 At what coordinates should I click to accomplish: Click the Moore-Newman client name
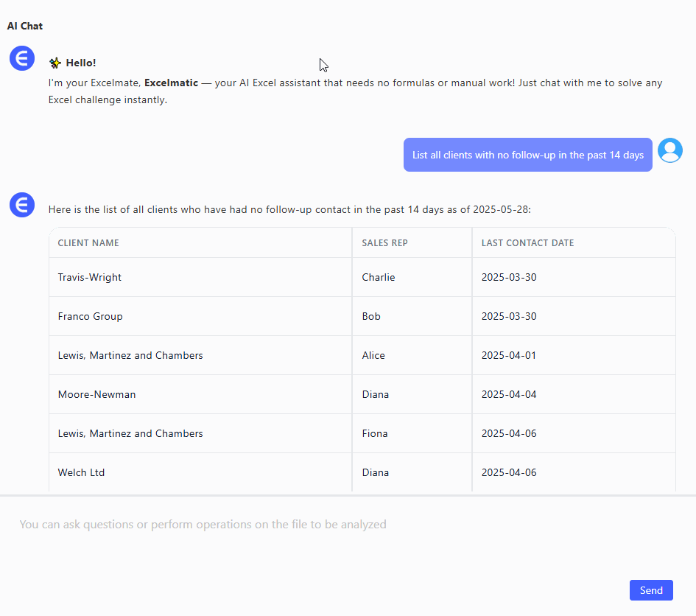96,394
